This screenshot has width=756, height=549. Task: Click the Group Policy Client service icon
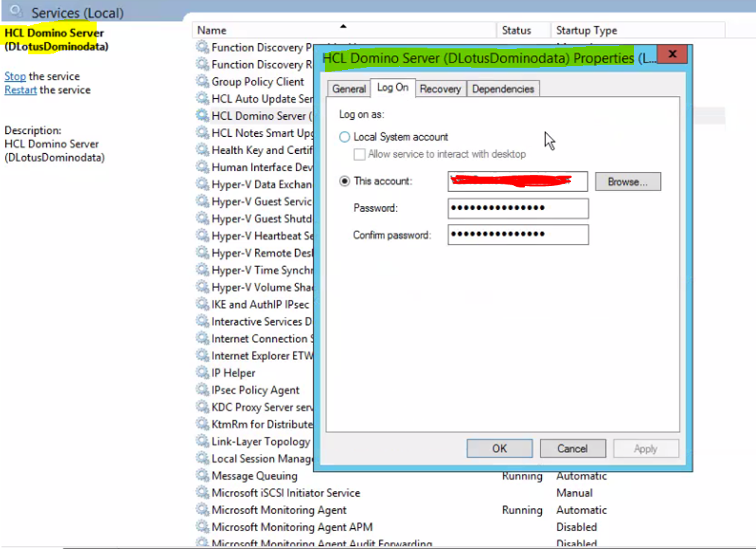[201, 81]
